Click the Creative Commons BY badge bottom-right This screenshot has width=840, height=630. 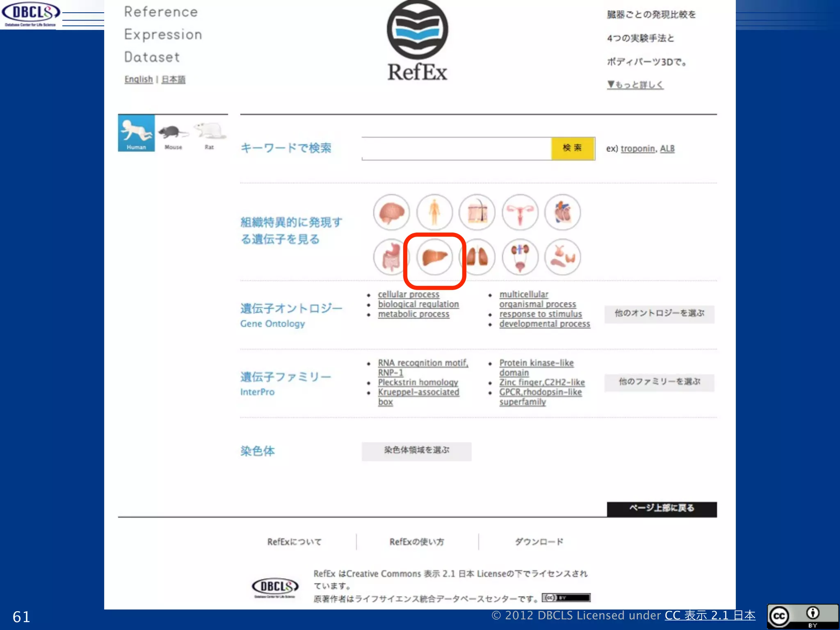[x=803, y=616]
